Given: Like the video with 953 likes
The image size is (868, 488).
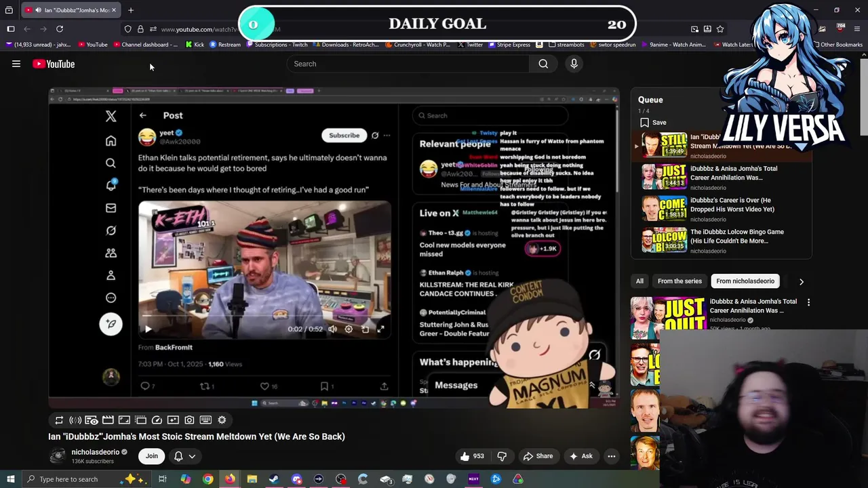Looking at the screenshot, I should pos(473,456).
